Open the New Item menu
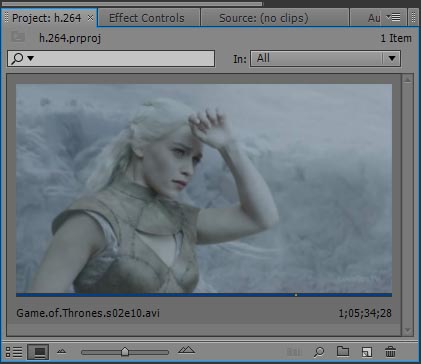421x364 pixels. (366, 352)
